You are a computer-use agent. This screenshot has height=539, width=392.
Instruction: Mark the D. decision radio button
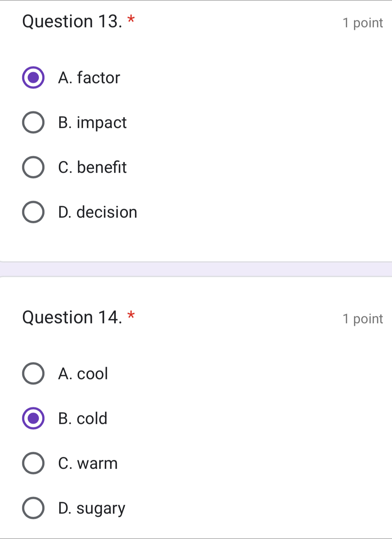[33, 212]
